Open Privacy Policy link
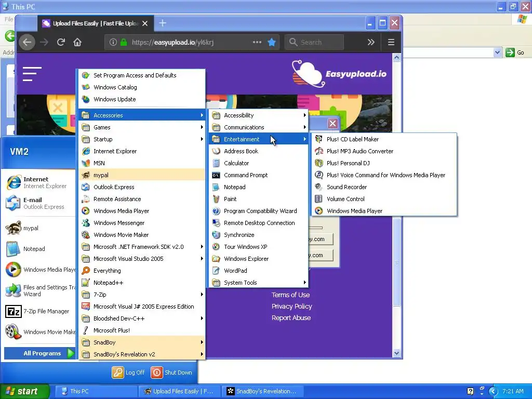The height and width of the screenshot is (399, 532). (292, 307)
